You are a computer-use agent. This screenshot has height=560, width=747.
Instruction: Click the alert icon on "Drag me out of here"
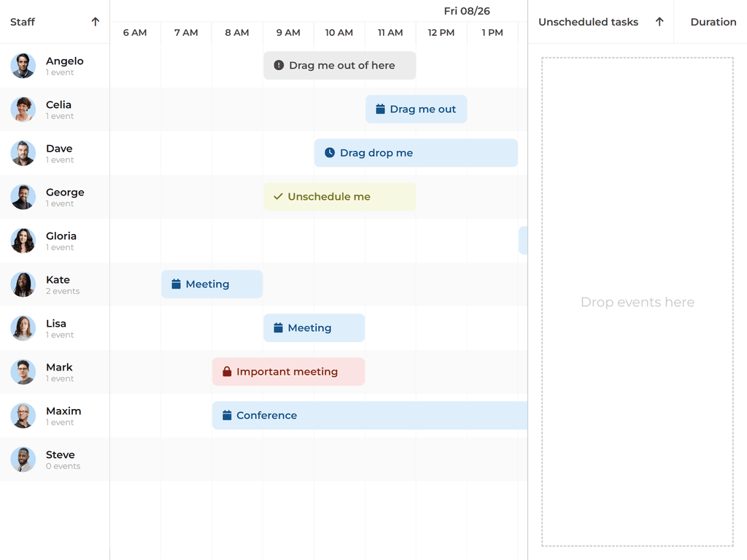point(279,65)
